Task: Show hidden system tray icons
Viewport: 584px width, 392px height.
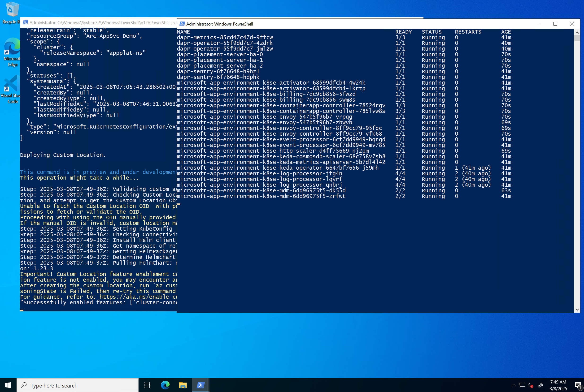Action: (514, 385)
